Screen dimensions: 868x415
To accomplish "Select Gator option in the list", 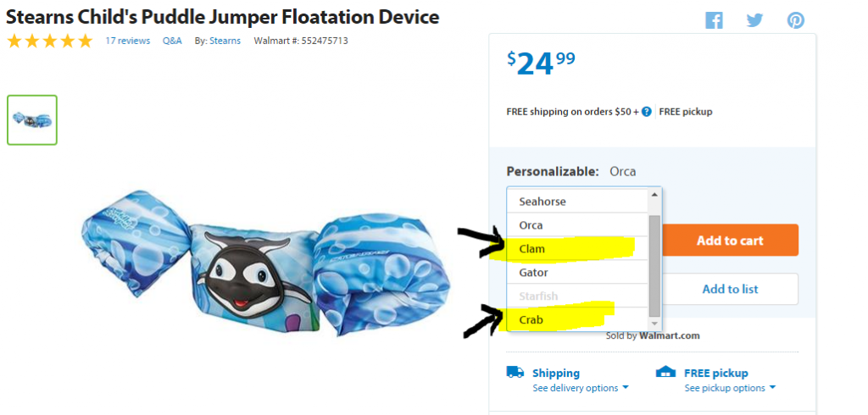I will click(534, 273).
